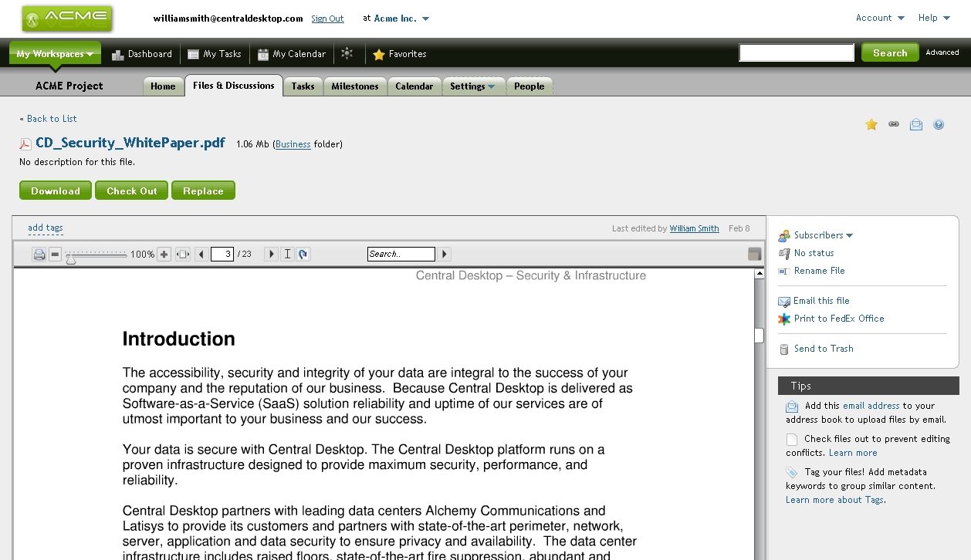Click Email this file
Screen dimensions: 971x560
pos(821,301)
